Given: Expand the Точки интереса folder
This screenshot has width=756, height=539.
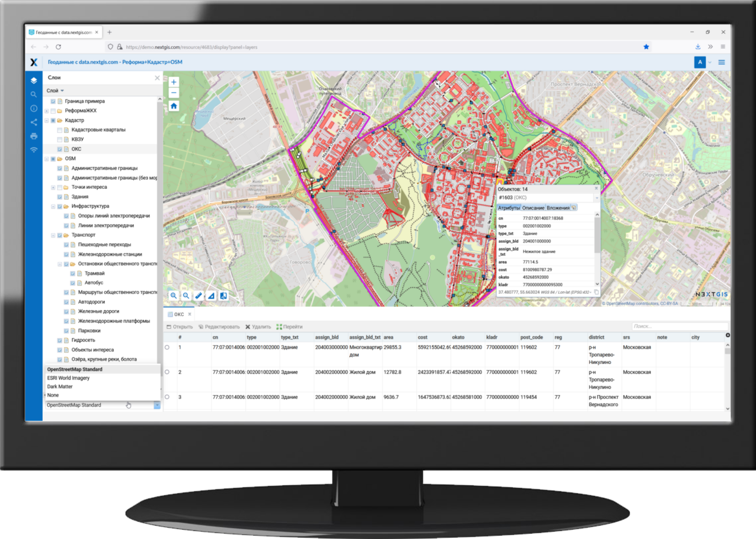Looking at the screenshot, I should pos(53,187).
